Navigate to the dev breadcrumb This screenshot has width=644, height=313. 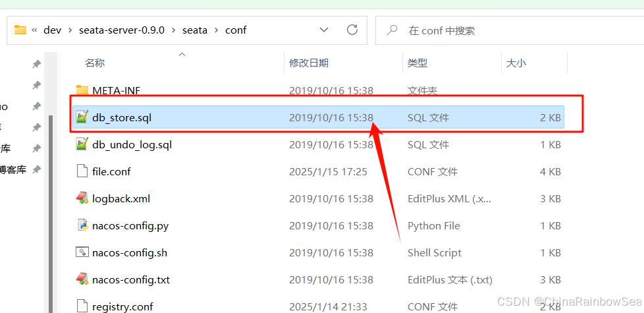52,30
